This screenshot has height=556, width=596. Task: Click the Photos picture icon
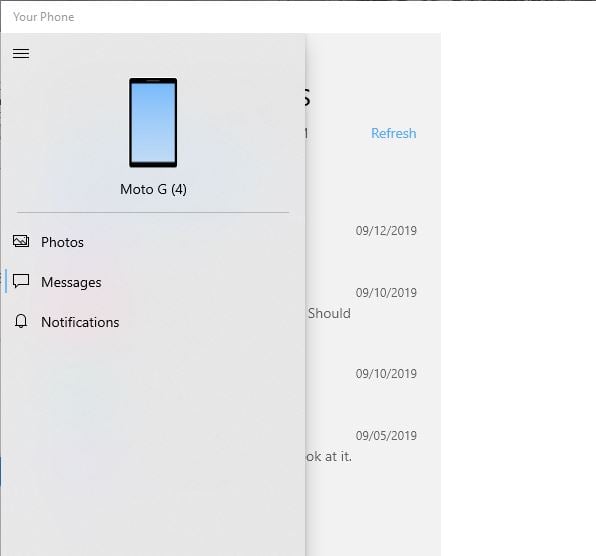[21, 242]
